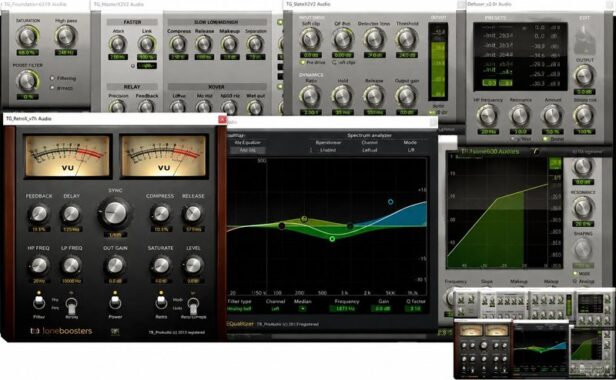
Task: Click the toneboosters logo on the tape plugin
Action: click(61, 331)
